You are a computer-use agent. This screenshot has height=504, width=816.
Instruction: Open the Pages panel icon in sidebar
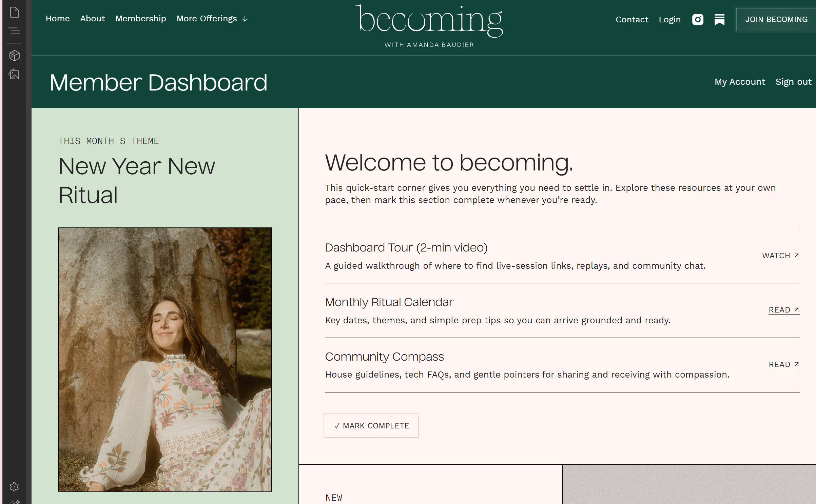pos(14,13)
